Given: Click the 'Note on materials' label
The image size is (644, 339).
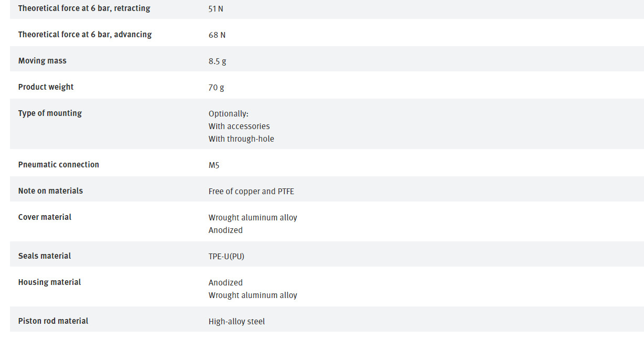Looking at the screenshot, I should pos(50,191).
